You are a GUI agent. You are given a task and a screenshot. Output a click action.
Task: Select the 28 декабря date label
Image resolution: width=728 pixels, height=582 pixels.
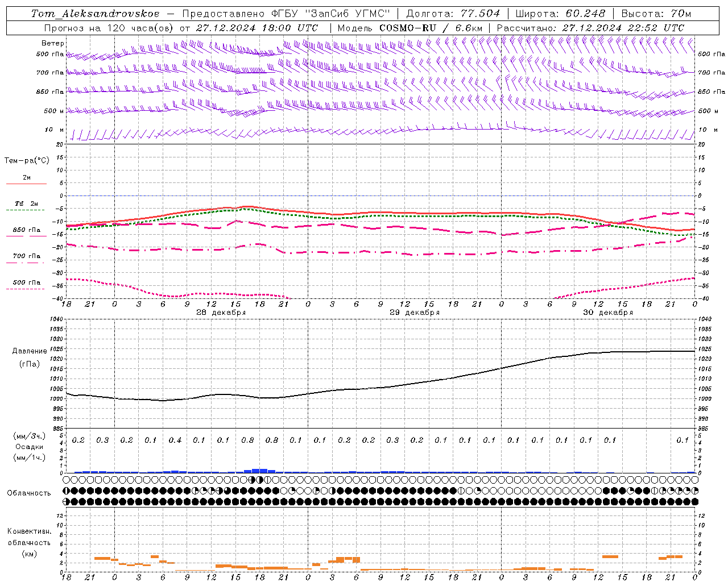(221, 313)
